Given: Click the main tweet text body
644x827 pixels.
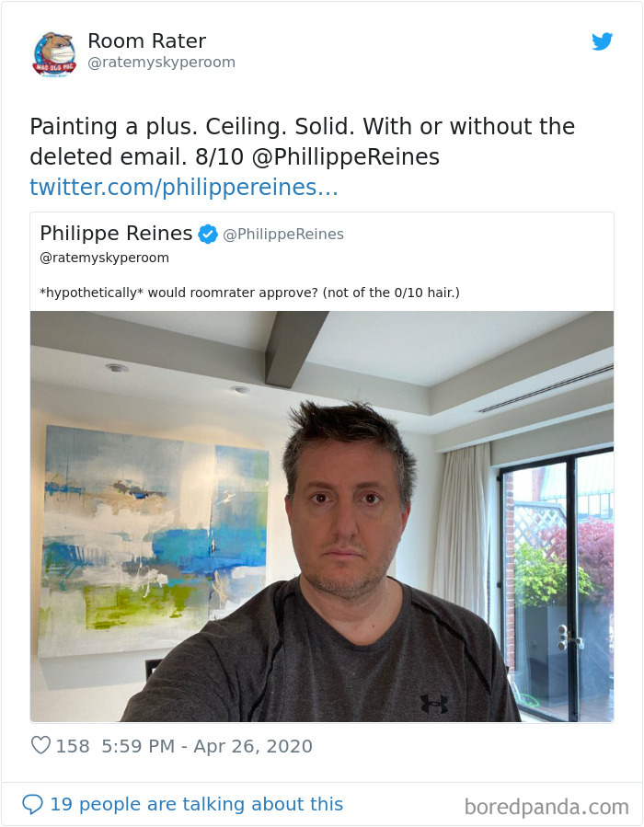Looking at the screenshot, I should pyautogui.click(x=303, y=142).
